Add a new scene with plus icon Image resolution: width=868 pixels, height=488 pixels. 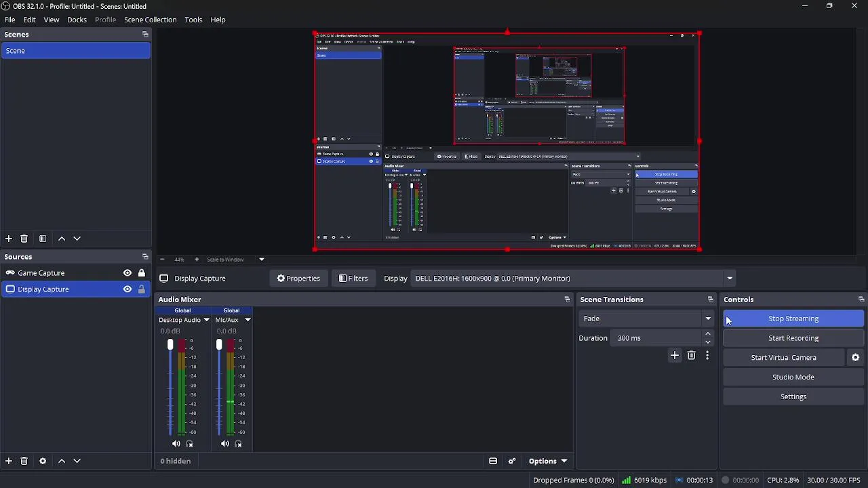tap(9, 239)
